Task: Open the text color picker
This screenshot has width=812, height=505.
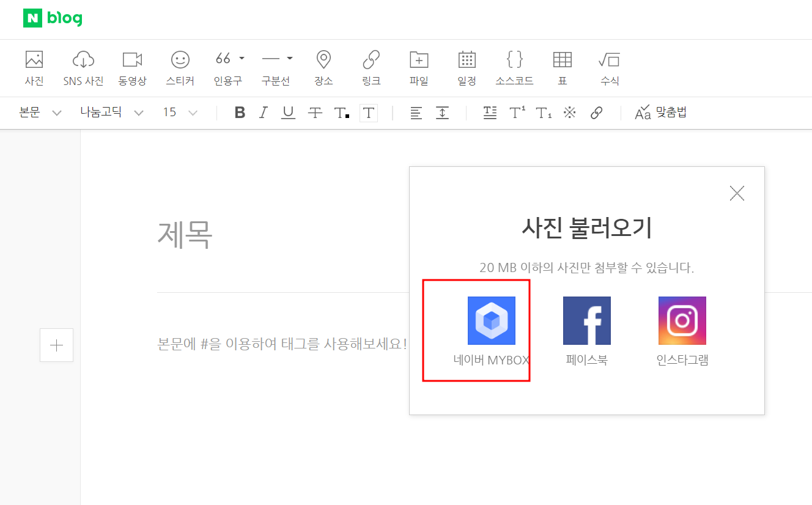Action: pos(342,112)
